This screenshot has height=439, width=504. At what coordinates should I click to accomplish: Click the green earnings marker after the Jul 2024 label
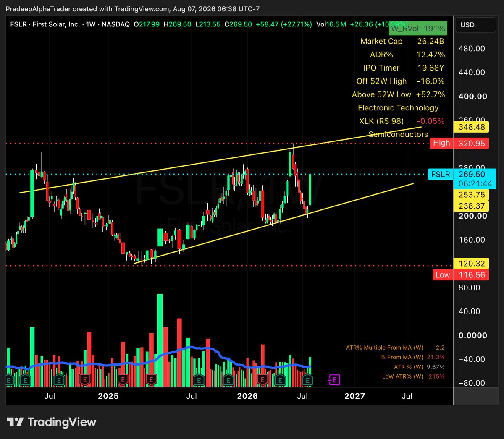coord(59,381)
